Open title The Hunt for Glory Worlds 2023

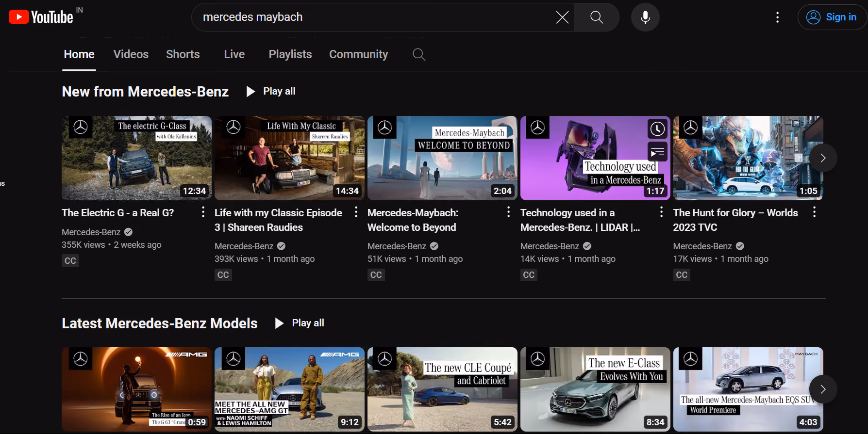pos(735,220)
